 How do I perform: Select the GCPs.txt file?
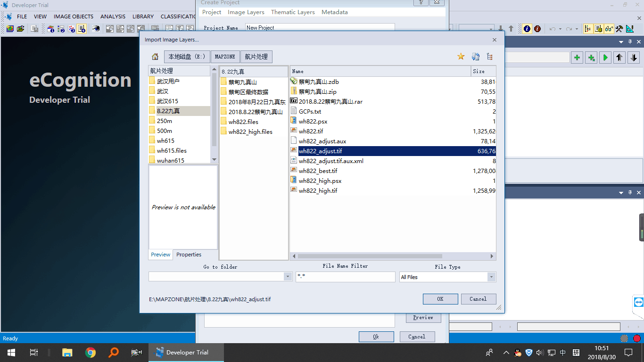[x=310, y=111]
